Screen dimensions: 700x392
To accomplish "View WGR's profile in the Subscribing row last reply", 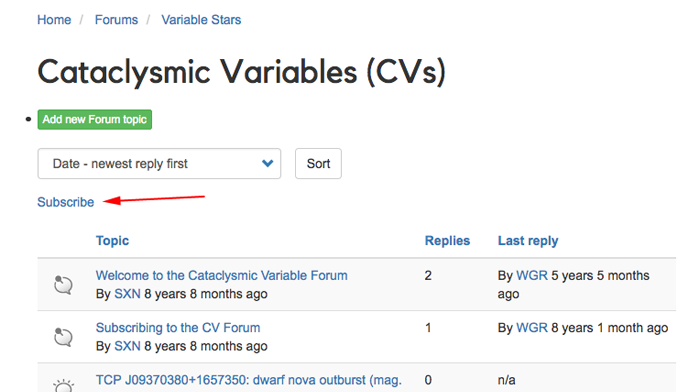I will pos(532,328).
